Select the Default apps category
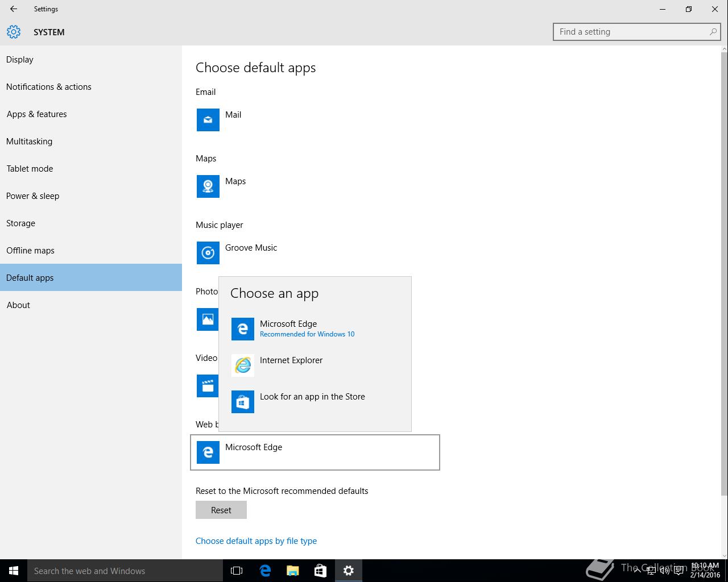This screenshot has width=728, height=582. (91, 277)
